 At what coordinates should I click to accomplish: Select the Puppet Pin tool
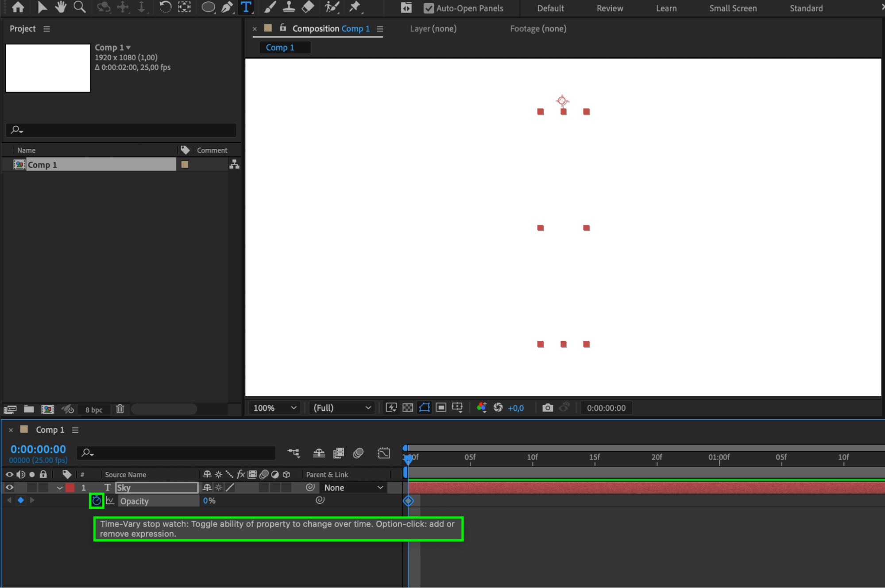point(355,7)
